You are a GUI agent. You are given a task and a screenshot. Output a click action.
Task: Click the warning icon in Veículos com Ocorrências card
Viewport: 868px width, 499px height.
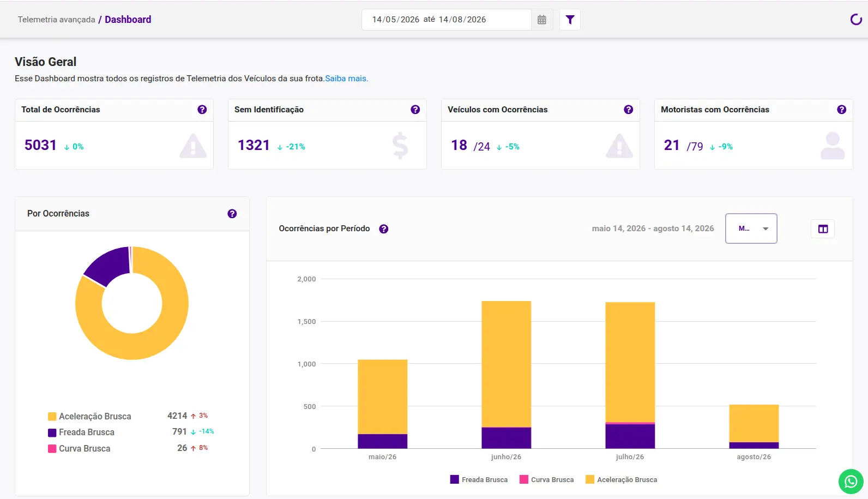(x=619, y=146)
